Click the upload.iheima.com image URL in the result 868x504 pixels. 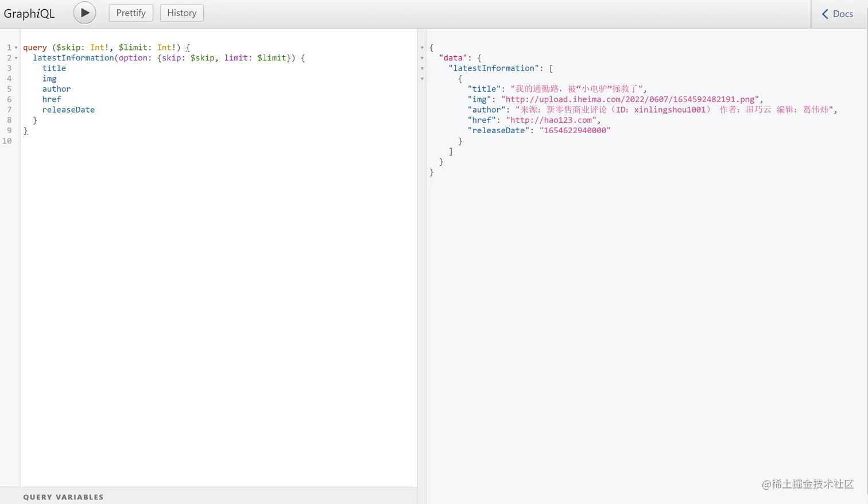click(x=630, y=99)
